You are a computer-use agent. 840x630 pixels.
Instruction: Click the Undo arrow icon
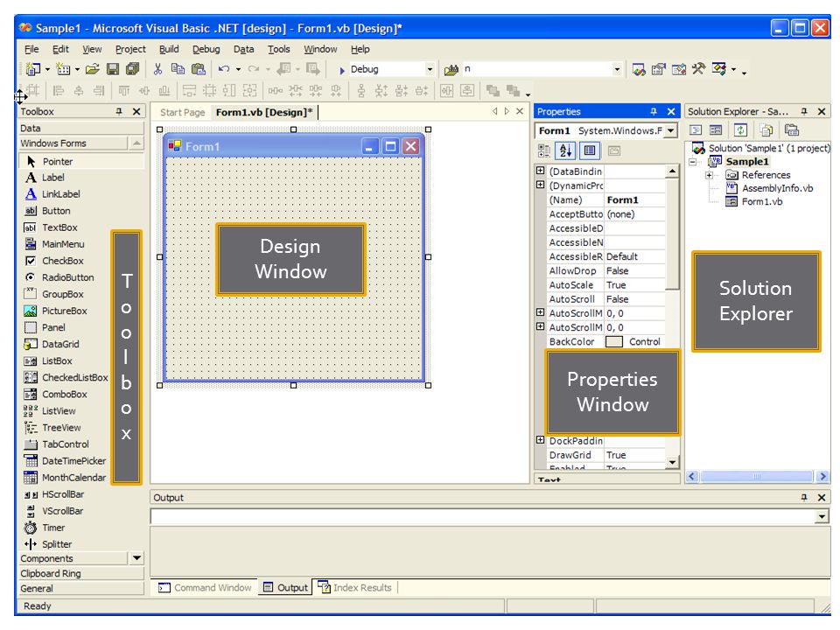tap(224, 69)
